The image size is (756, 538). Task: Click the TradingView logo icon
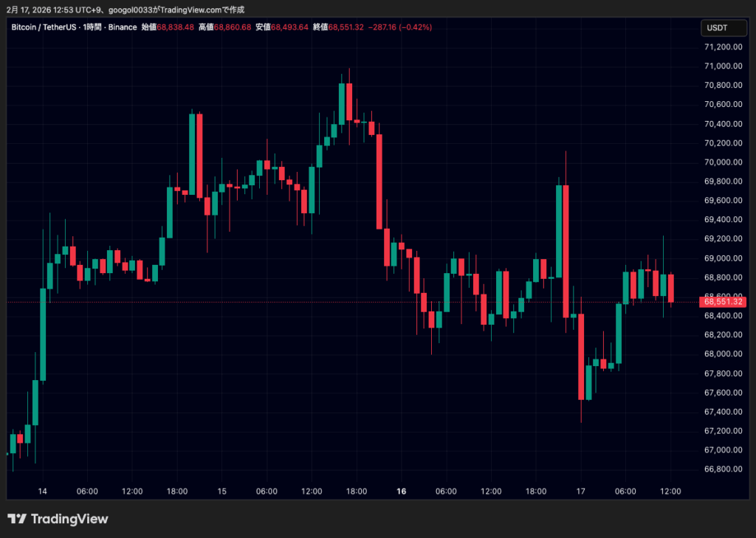tap(18, 519)
